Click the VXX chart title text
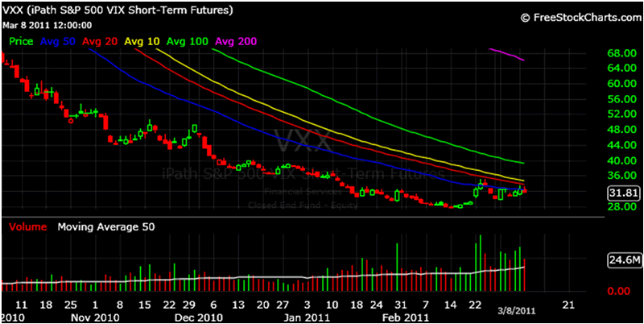This screenshot has width=644, height=324. pos(118,10)
